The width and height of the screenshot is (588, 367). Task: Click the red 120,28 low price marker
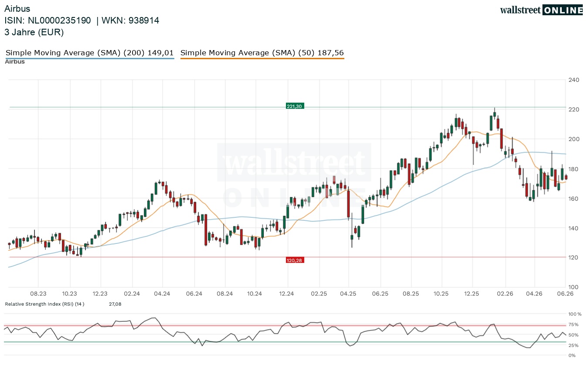pyautogui.click(x=295, y=260)
